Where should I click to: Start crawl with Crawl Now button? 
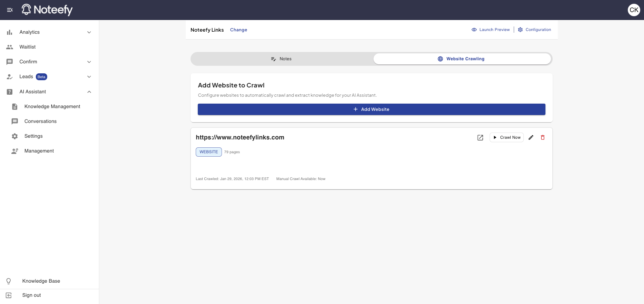point(507,138)
